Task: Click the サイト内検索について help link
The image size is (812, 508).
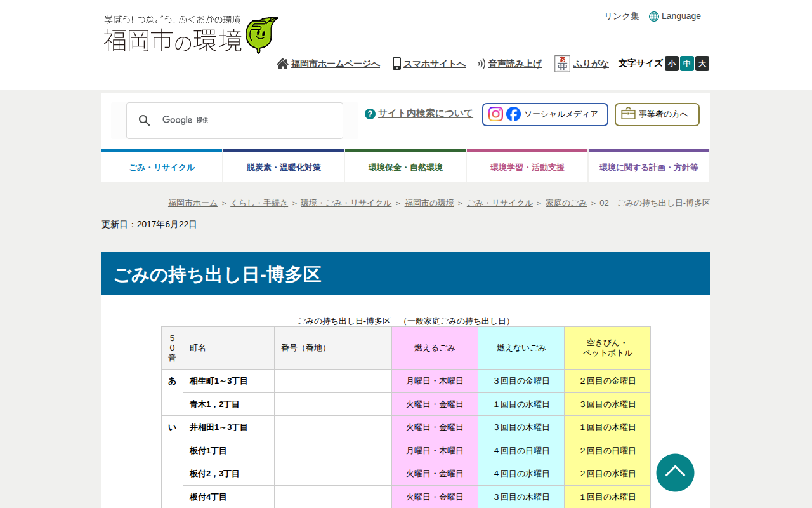Action: 425,114
